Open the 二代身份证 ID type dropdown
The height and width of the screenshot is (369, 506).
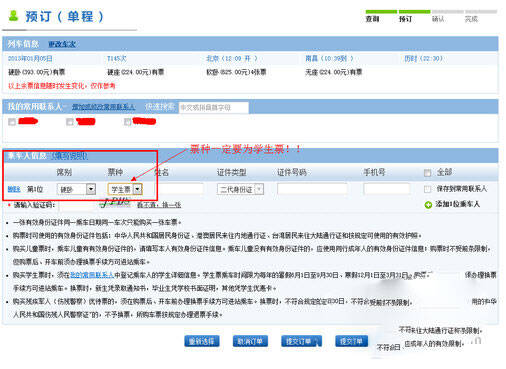[240, 189]
